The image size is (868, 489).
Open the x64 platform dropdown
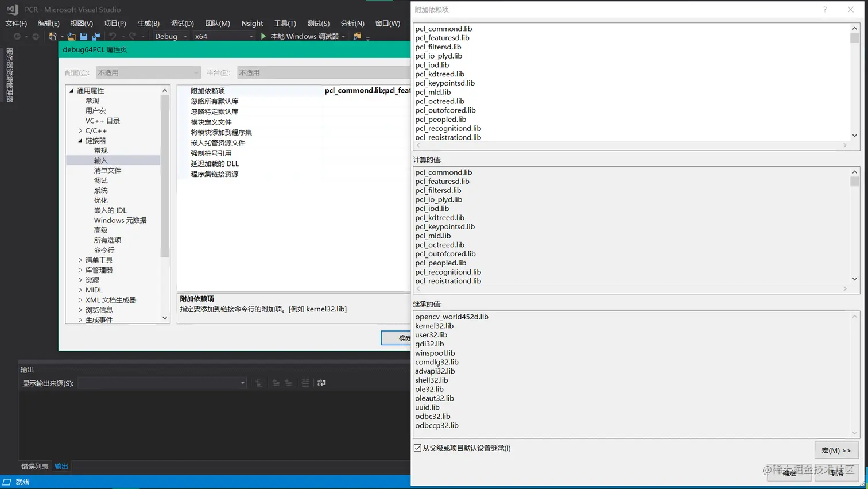[x=224, y=36]
